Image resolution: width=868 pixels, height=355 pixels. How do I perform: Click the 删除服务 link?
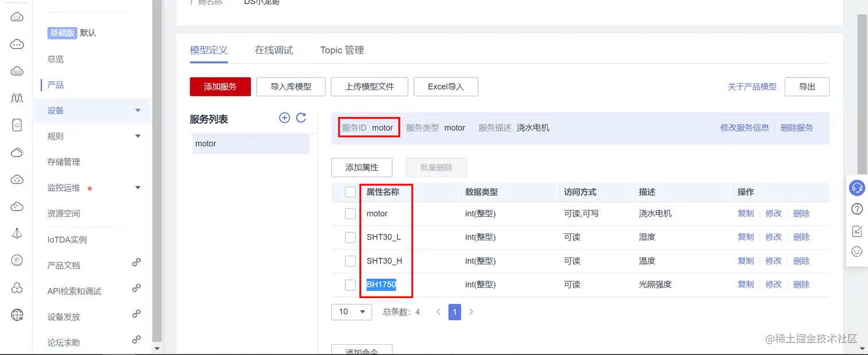[x=797, y=127]
